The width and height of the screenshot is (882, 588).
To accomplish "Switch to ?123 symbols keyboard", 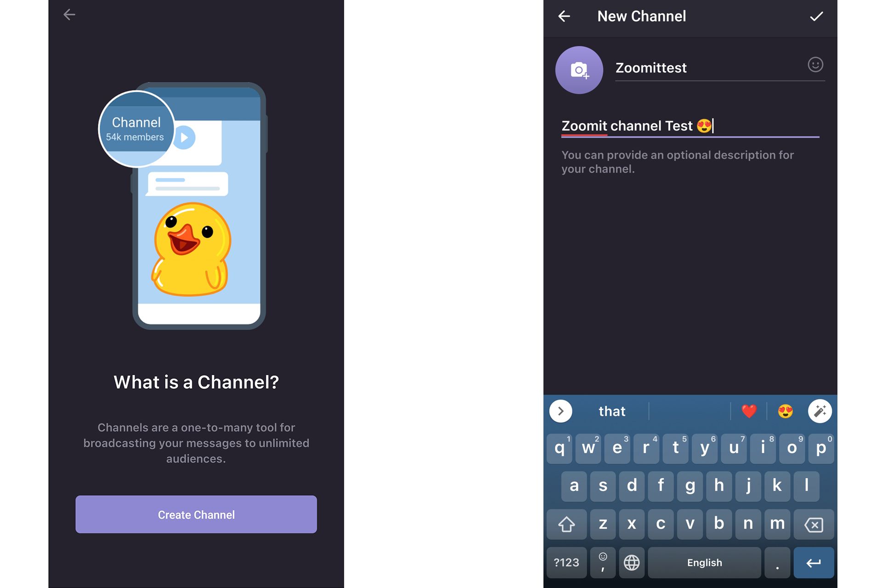I will 566,562.
